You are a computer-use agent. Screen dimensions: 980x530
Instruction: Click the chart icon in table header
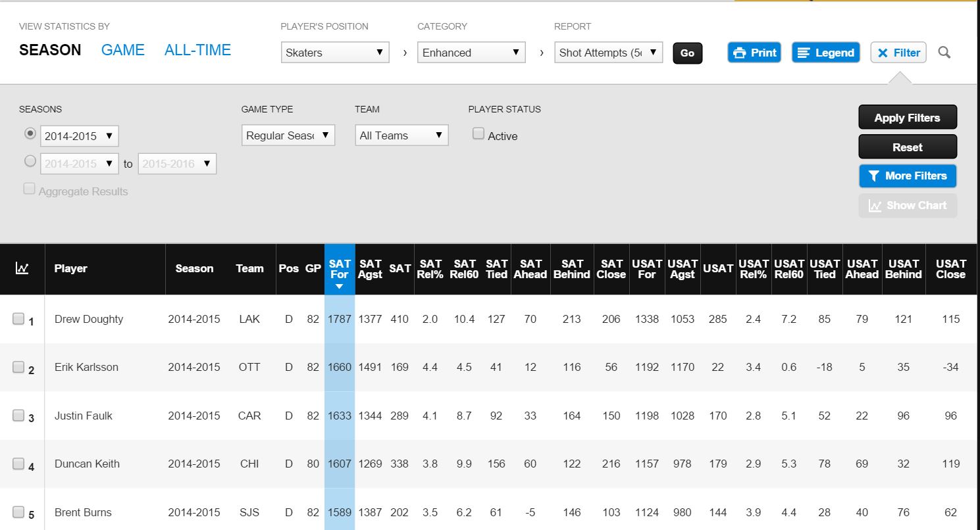coord(22,268)
